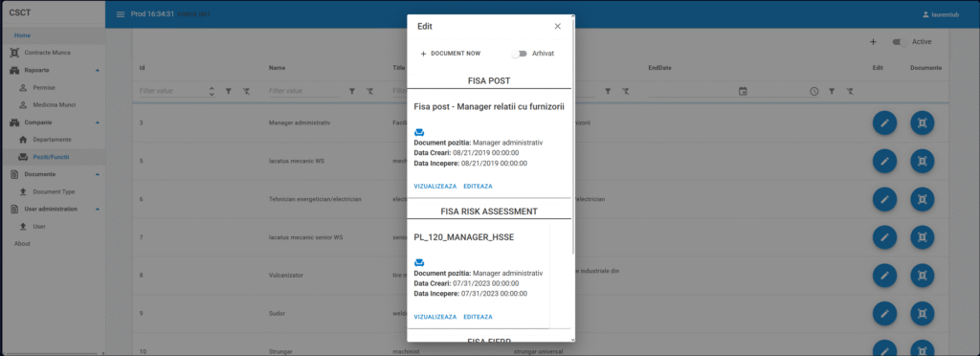The height and width of the screenshot is (356, 980).
Task: Click FORCE INIT in the top bar
Action: [x=193, y=14]
